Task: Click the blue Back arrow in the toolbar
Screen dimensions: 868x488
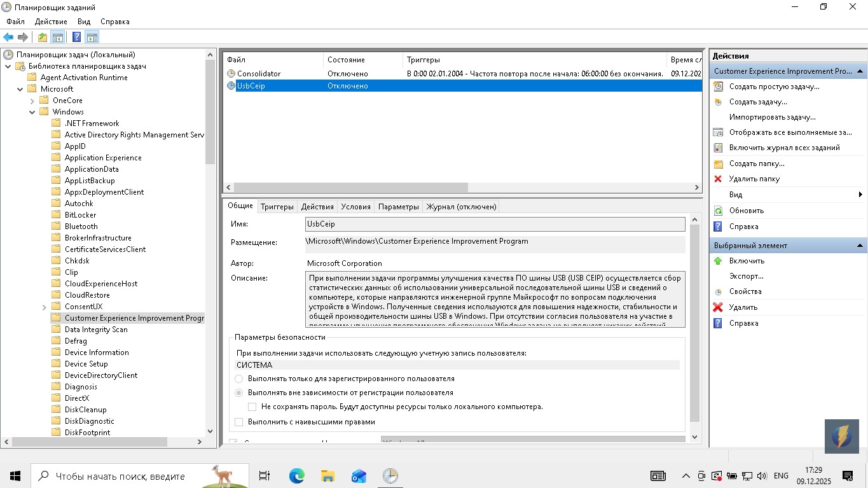Action: (x=8, y=38)
